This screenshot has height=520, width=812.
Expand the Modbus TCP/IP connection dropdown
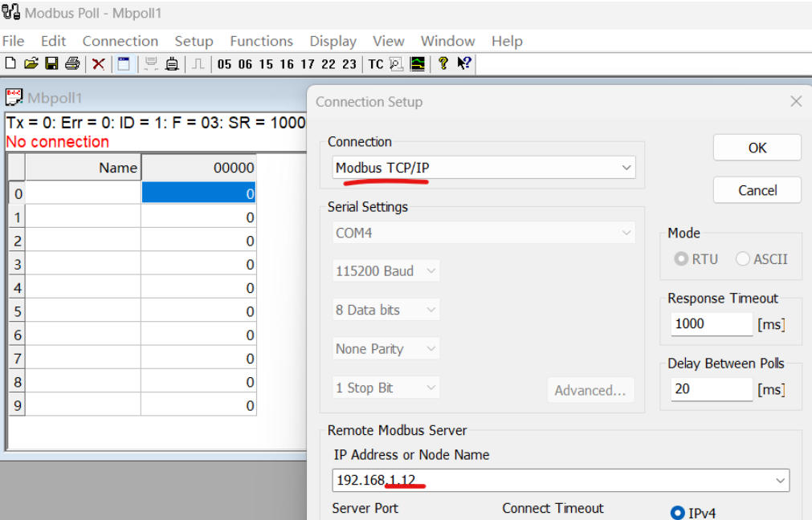[484, 168]
